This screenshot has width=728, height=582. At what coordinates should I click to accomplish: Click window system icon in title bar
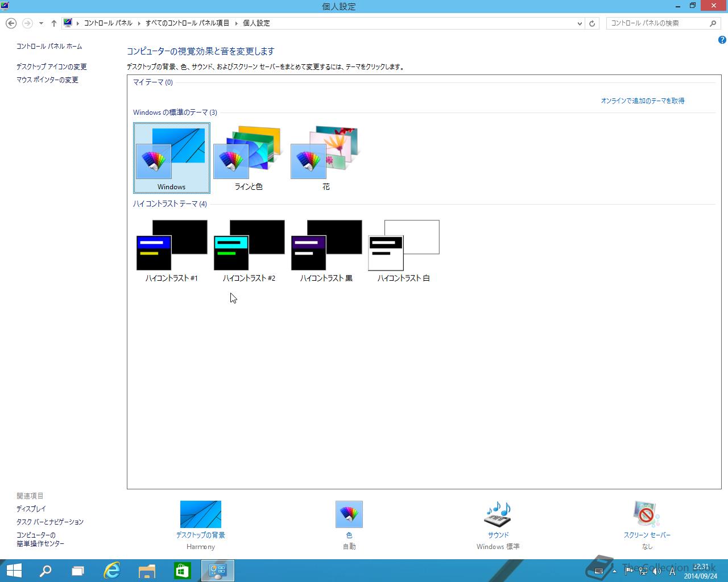5,6
